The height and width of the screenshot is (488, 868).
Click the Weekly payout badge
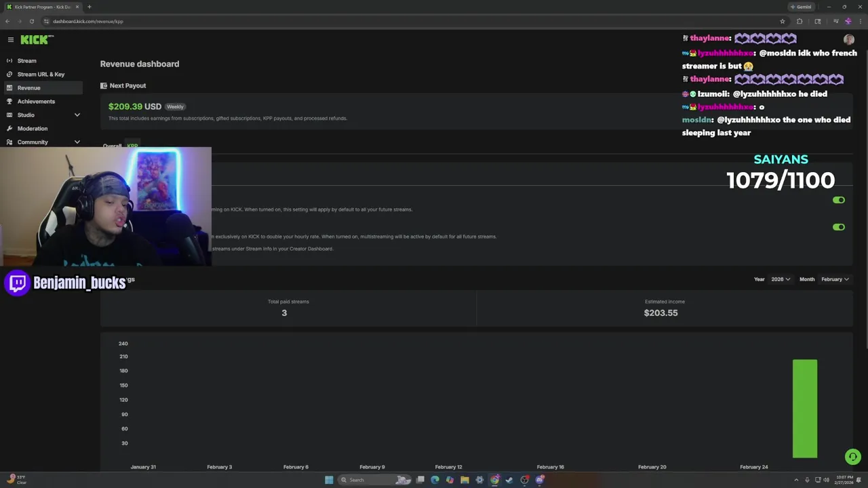(x=175, y=106)
